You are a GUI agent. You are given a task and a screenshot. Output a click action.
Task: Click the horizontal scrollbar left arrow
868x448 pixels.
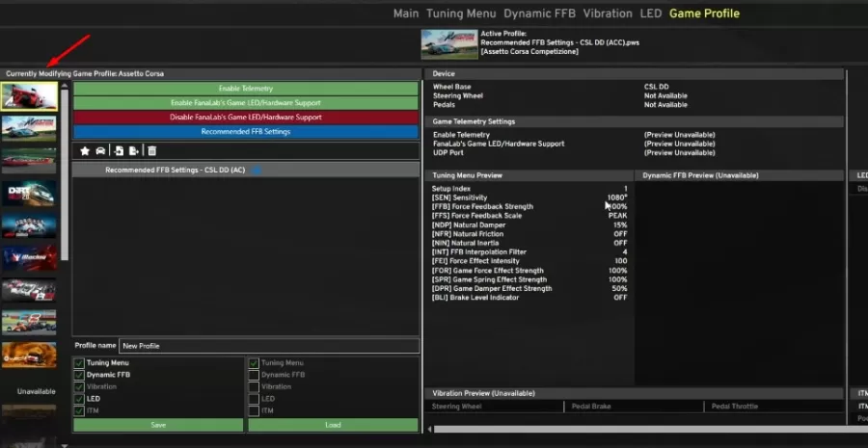pyautogui.click(x=430, y=429)
